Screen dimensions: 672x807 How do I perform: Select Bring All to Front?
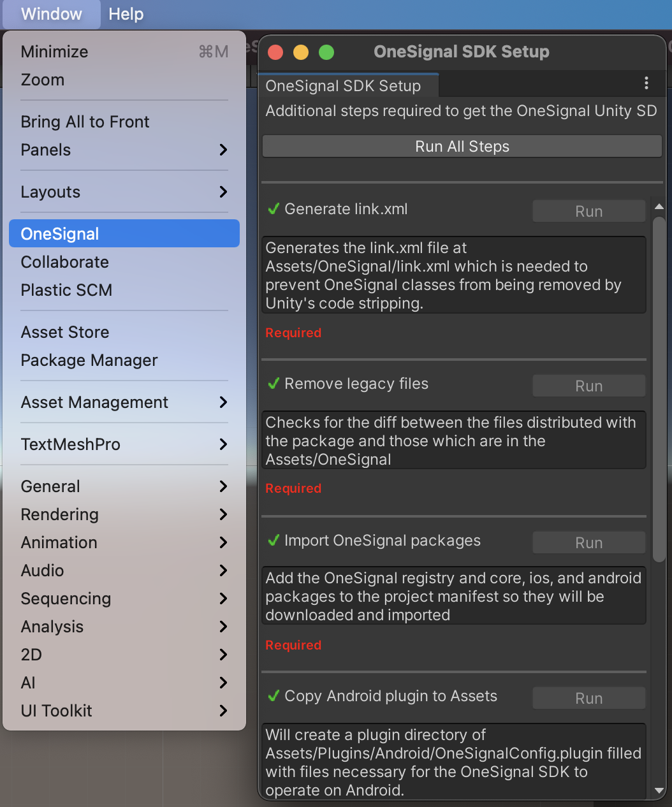pyautogui.click(x=124, y=122)
